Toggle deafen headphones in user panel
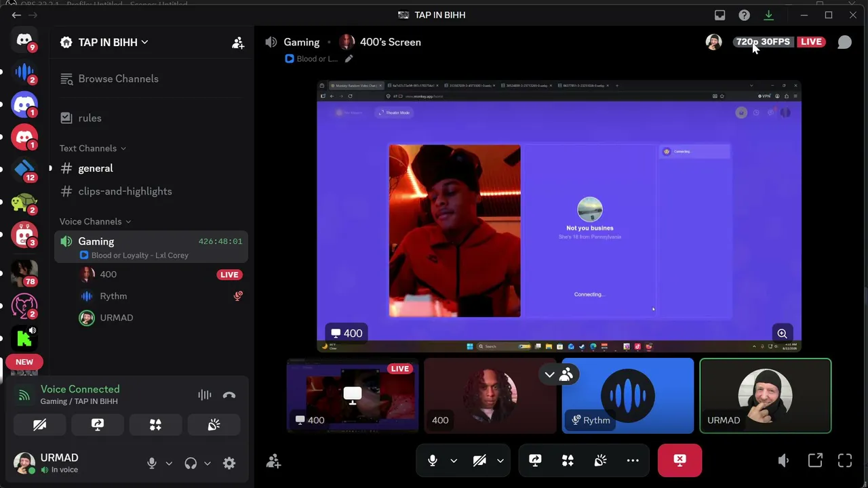This screenshot has height=488, width=868. [x=191, y=463]
